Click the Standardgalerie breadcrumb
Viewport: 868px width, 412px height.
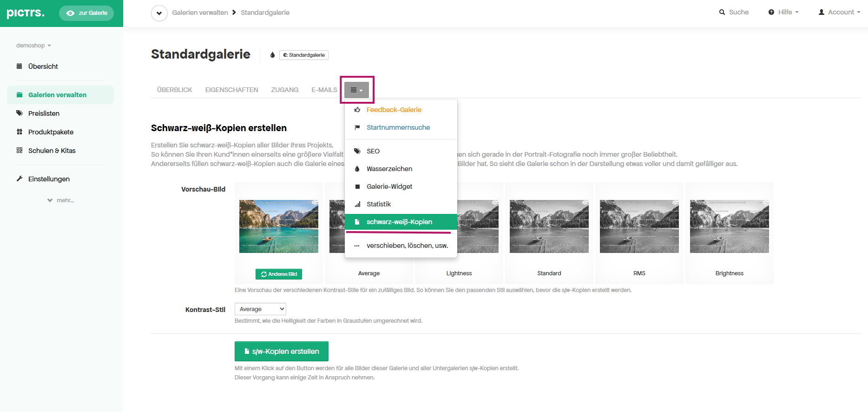coord(265,13)
